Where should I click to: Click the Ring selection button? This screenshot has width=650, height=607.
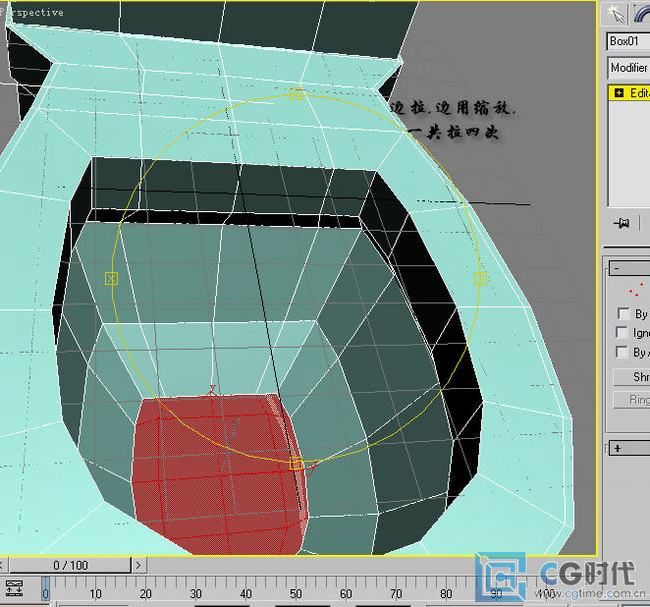[632, 399]
